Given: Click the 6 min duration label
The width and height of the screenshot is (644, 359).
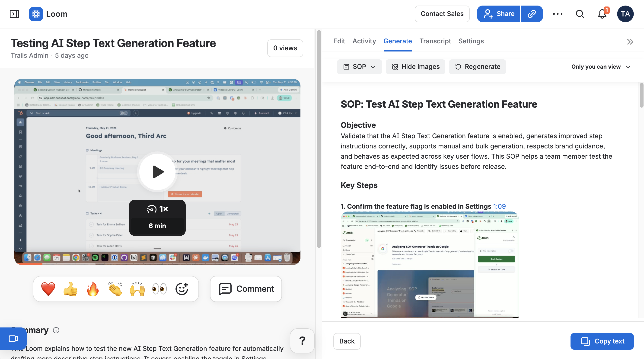Looking at the screenshot, I should (x=157, y=226).
